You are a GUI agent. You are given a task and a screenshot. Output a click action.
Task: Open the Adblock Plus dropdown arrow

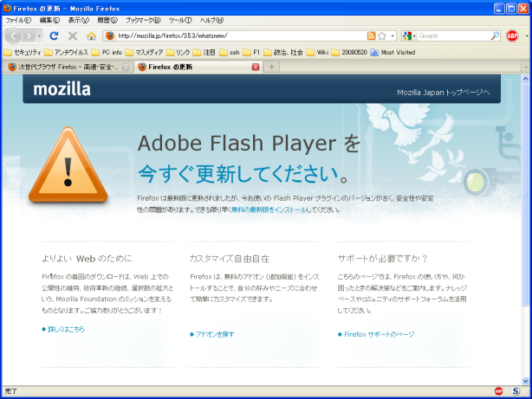527,35
